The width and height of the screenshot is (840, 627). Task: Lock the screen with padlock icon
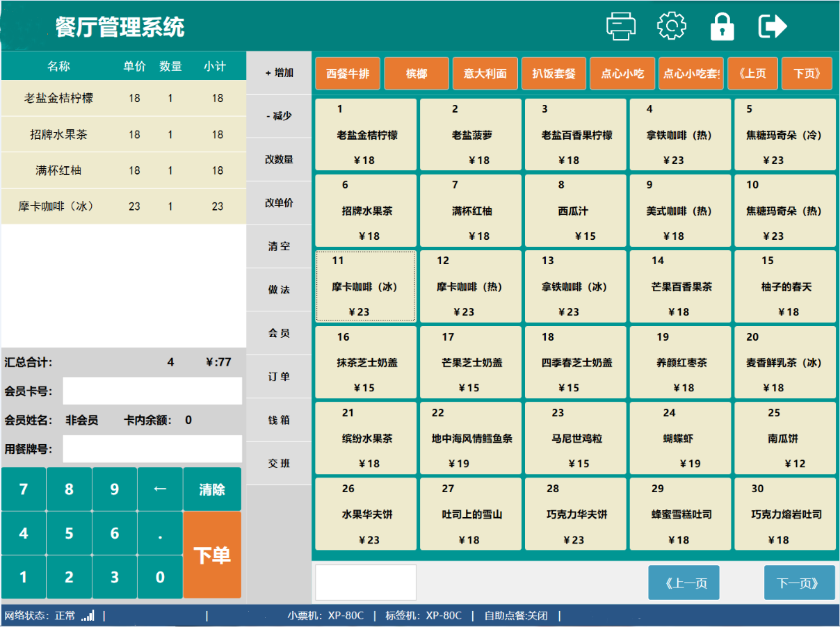point(722,27)
